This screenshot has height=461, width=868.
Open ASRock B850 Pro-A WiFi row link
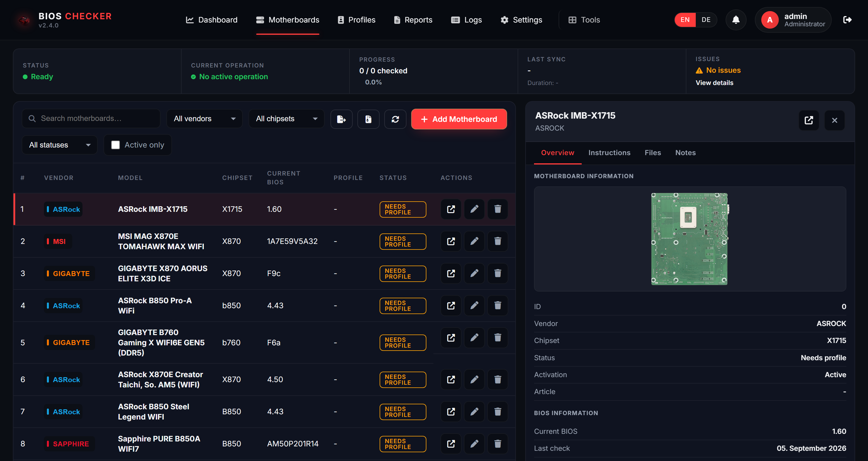(x=451, y=306)
